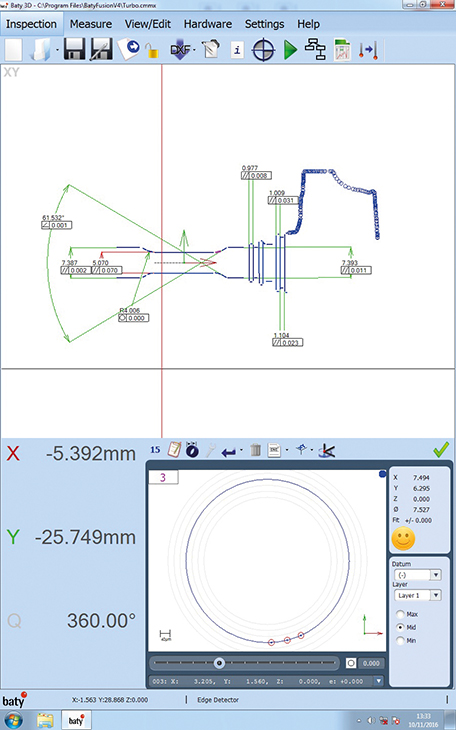The image size is (456, 730).
Task: Click the baty app taskbar button
Action: (x=76, y=720)
